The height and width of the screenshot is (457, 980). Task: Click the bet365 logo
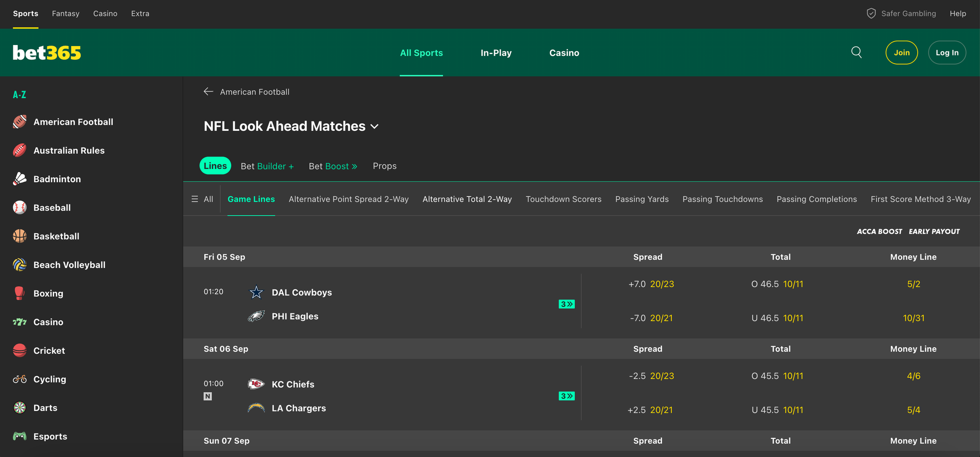click(47, 52)
